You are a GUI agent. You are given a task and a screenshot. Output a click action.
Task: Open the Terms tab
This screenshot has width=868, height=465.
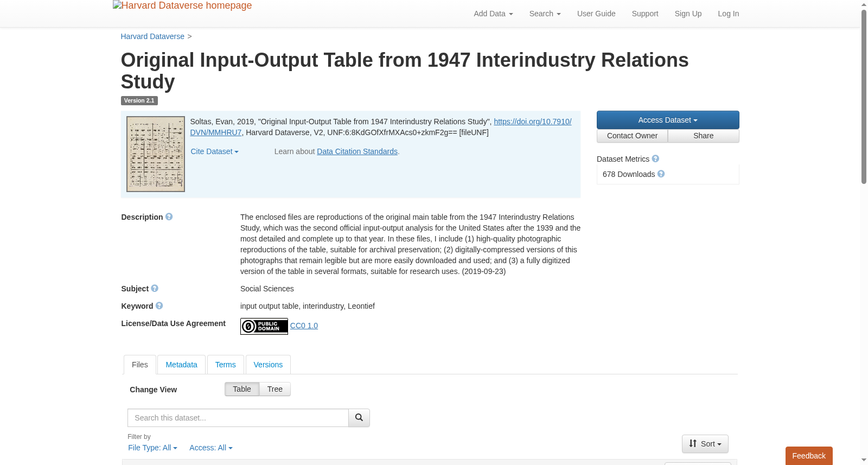[226, 365]
